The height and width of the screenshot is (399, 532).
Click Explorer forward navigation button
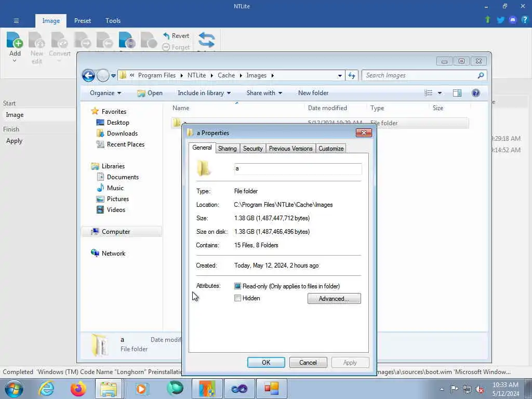click(x=102, y=75)
